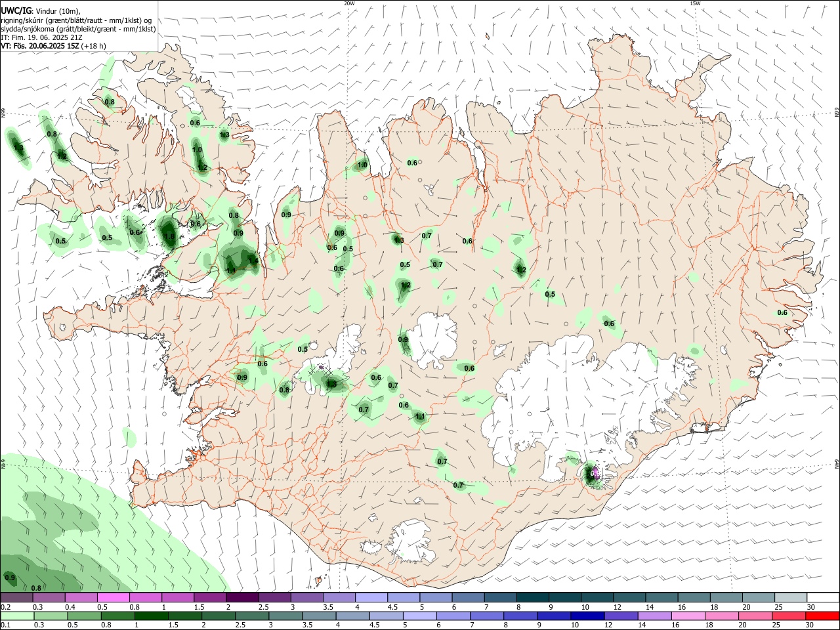Pick the pale periwinkle 4 swatch, upper legend row
840x630 pixels.
coord(371,598)
